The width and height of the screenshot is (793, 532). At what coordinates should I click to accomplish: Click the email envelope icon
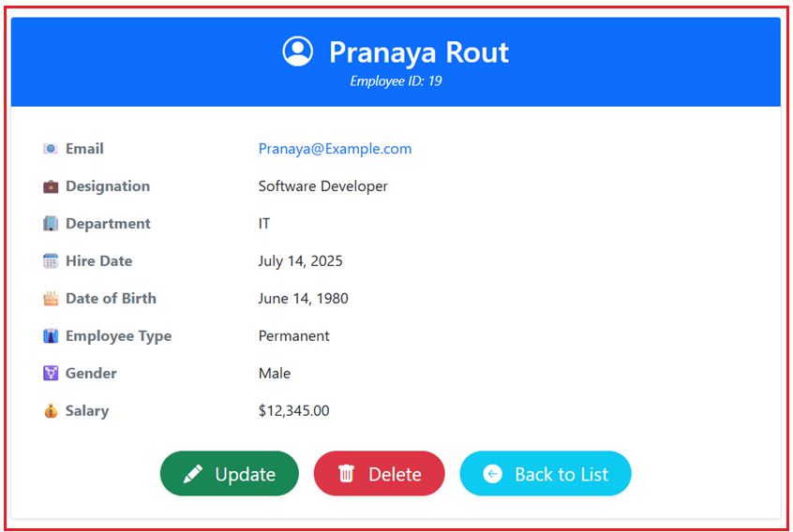(51, 149)
